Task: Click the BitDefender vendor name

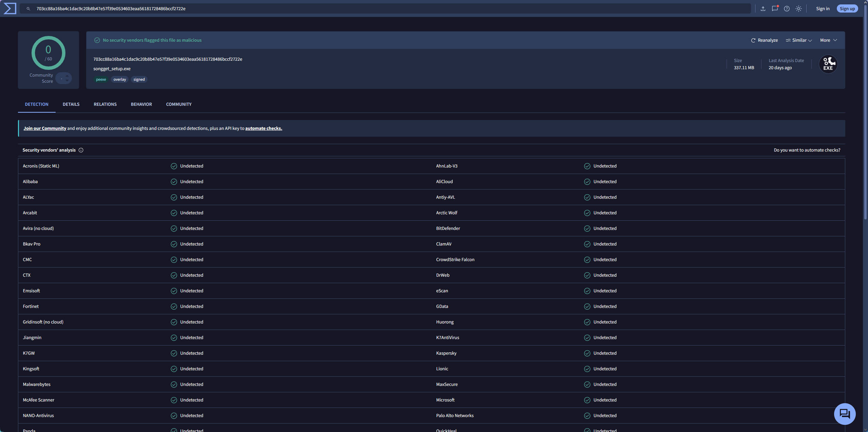Action: tap(448, 229)
